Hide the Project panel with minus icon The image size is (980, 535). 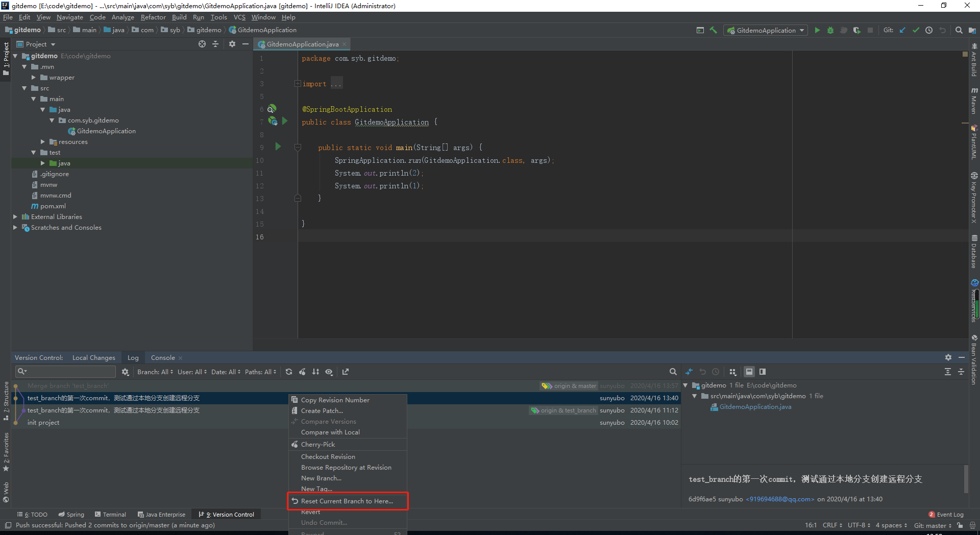[246, 44]
